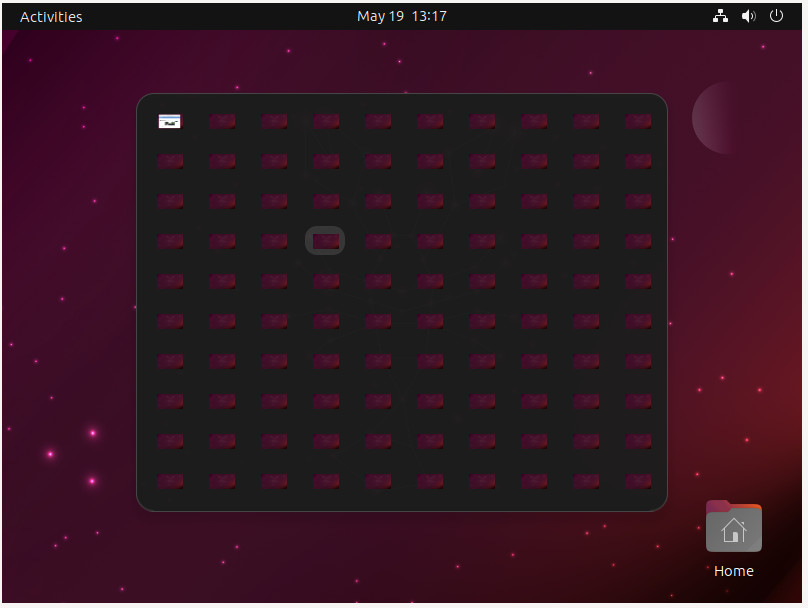Select the highlighted icon in the grid
Image resolution: width=808 pixels, height=608 pixels.
point(325,240)
